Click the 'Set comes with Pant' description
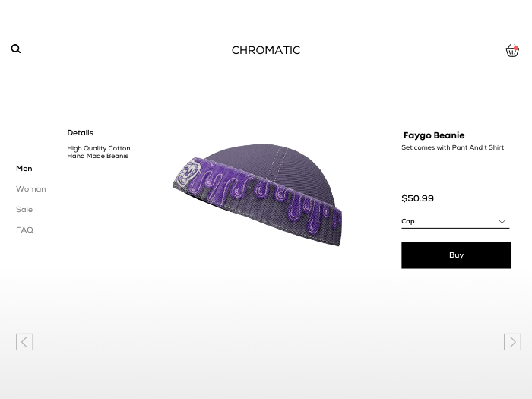Screen dimensions: 532x399 pyautogui.click(x=453, y=147)
